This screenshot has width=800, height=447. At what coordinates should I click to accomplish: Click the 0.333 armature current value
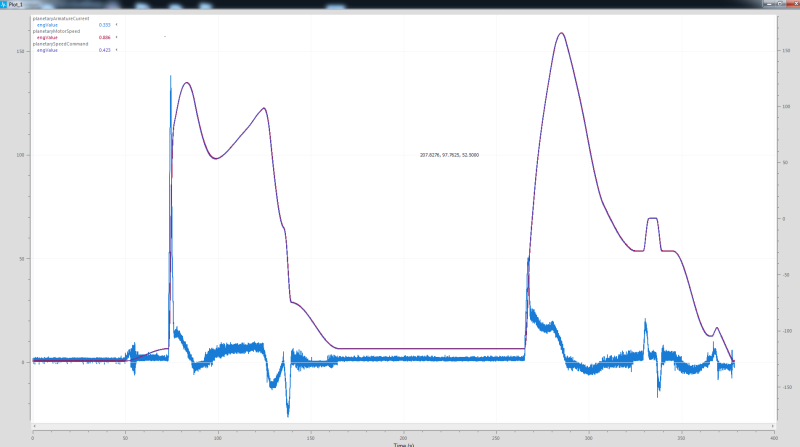(x=105, y=25)
